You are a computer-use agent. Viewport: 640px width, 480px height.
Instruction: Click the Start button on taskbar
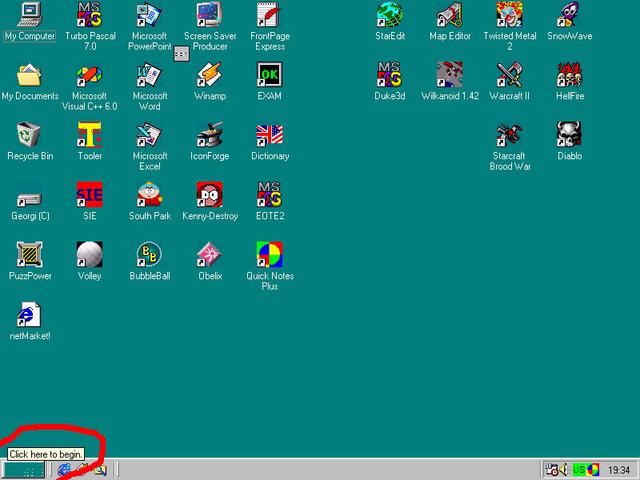(x=23, y=470)
